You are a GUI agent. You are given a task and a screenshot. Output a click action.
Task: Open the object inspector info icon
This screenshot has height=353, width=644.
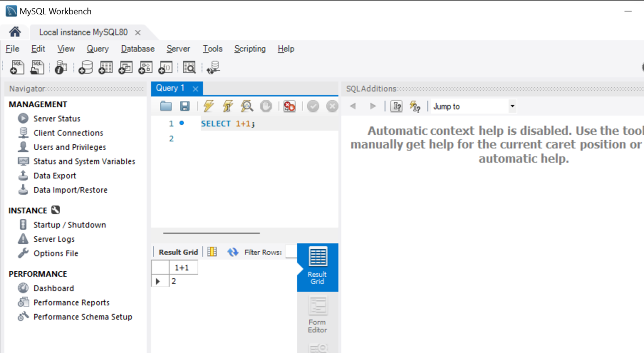(x=61, y=67)
